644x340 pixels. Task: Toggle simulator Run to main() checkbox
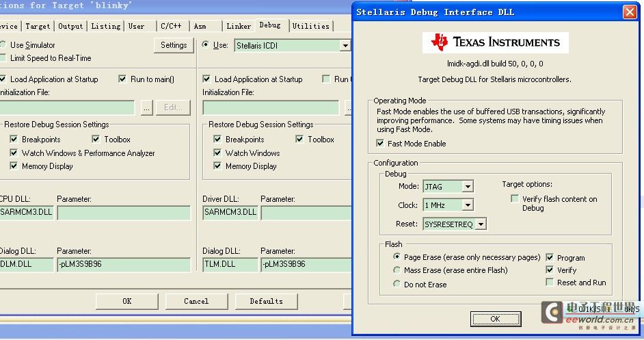click(122, 79)
